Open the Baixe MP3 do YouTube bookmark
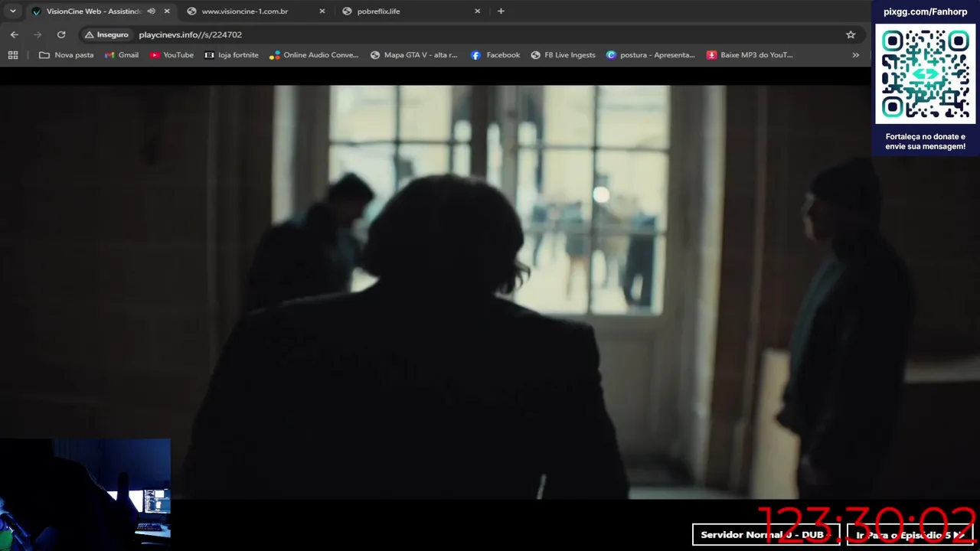This screenshot has height=551, width=980. pos(750,55)
